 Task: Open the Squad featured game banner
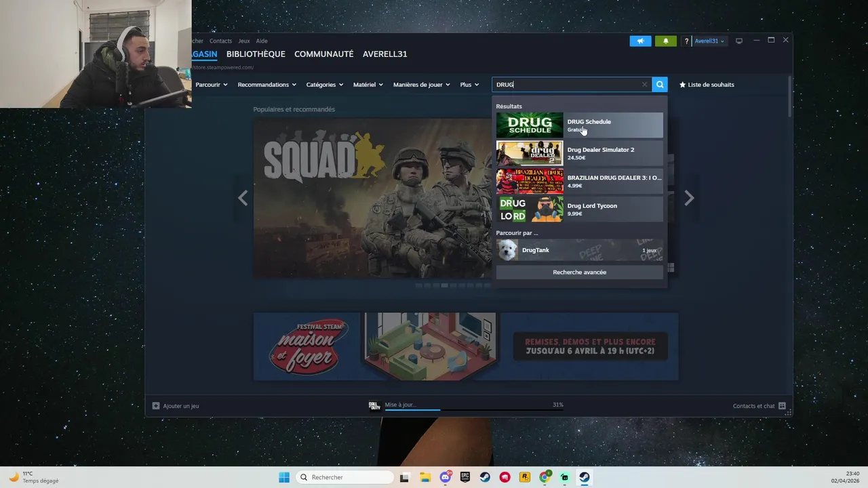[x=372, y=198]
